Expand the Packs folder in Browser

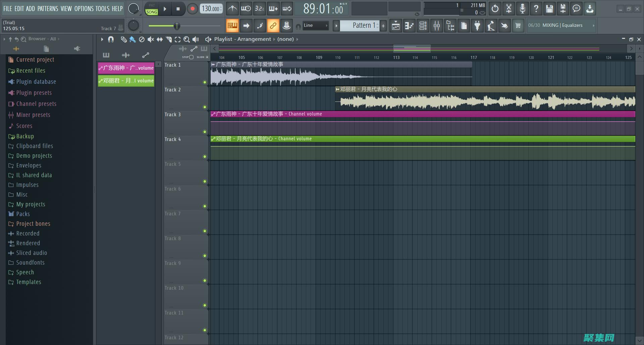[x=23, y=214]
